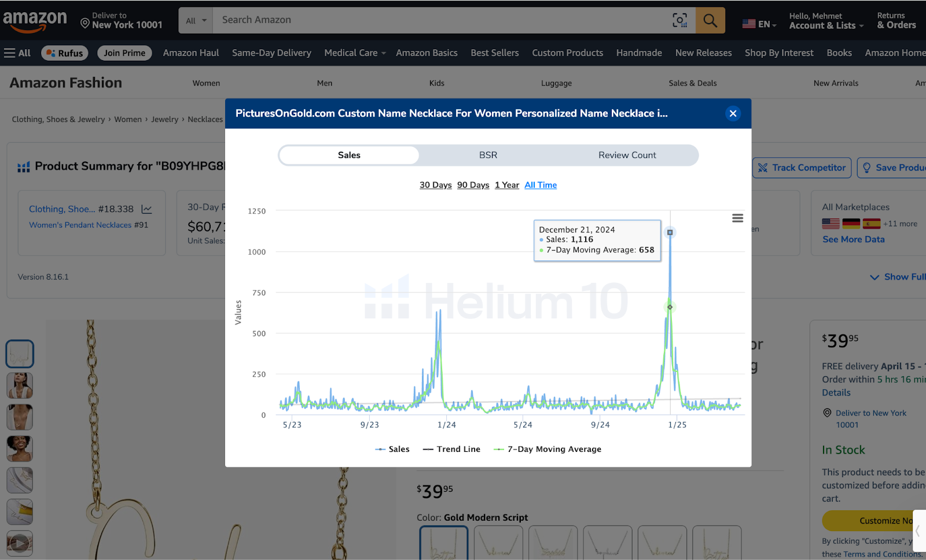This screenshot has width=926, height=560.
Task: Click See More Data link
Action: pyautogui.click(x=854, y=240)
